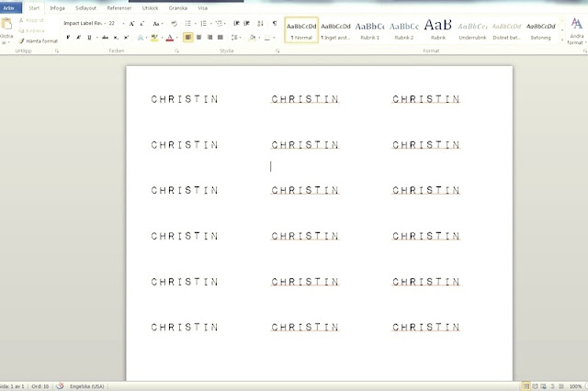Open the line spacing menu
This screenshot has height=391, width=588.
tap(235, 38)
